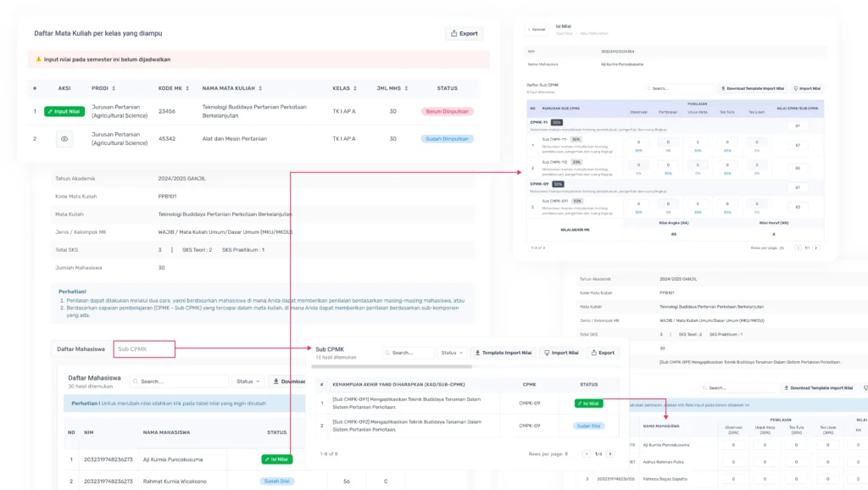
Task: Focus the search field above the PENILAIAN student table
Action: (738, 388)
